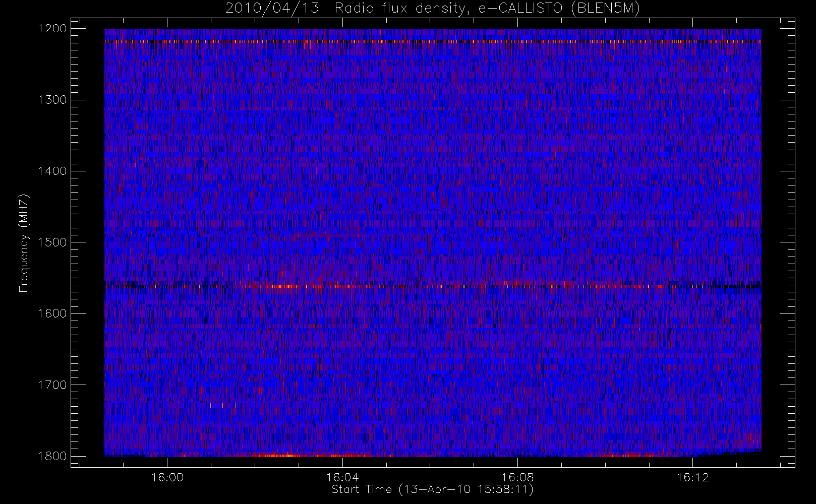This screenshot has width=816, height=504.
Task: Click the 1400 frequency tick label
Action: tap(52, 171)
